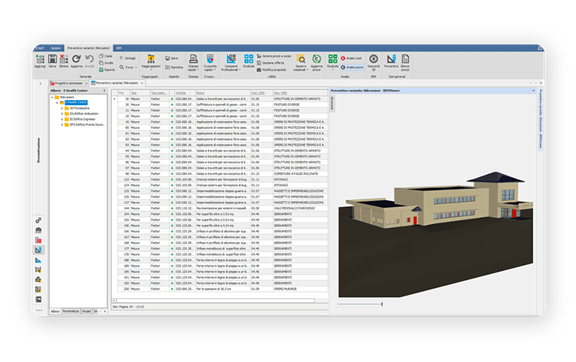Click the Salva floppy disk icon
The height and width of the screenshot is (362, 576).
pyautogui.click(x=53, y=60)
